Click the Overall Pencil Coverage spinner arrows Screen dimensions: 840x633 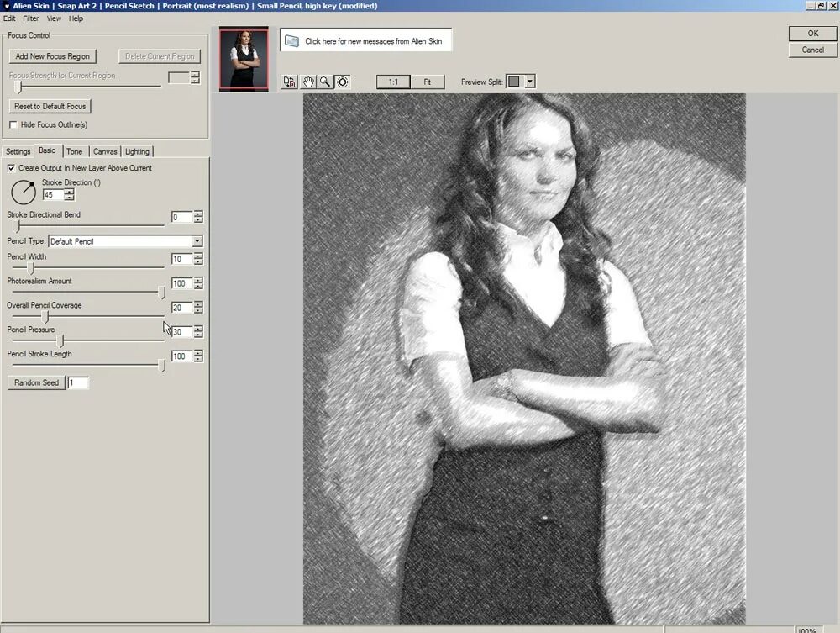pyautogui.click(x=198, y=308)
